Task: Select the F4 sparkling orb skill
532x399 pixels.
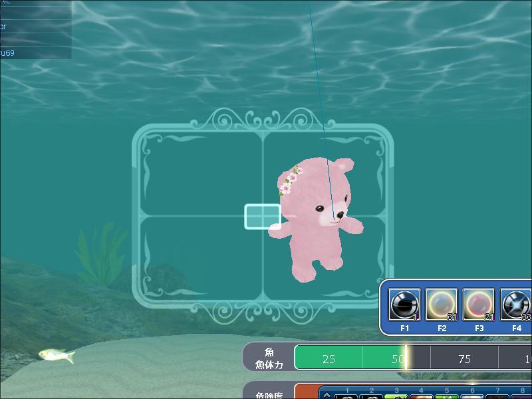Action: [516, 305]
